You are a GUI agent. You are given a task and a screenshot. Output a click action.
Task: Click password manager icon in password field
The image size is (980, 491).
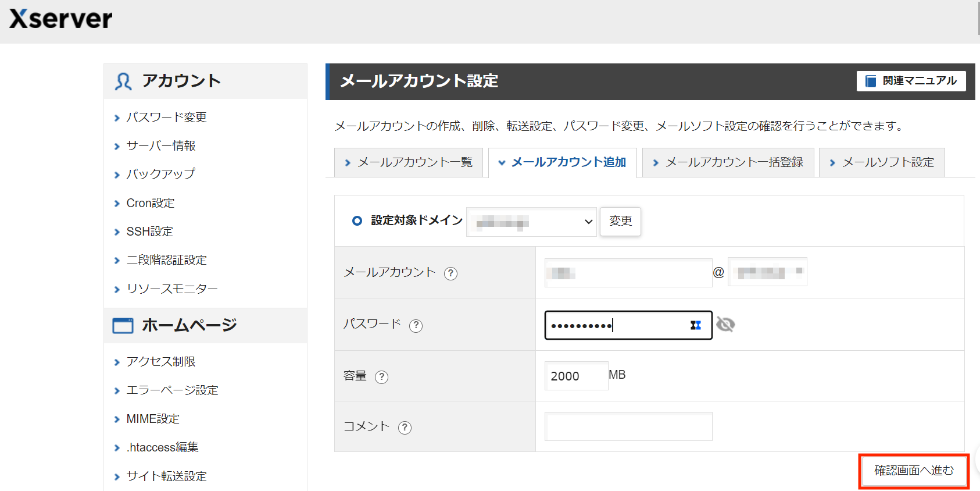695,325
